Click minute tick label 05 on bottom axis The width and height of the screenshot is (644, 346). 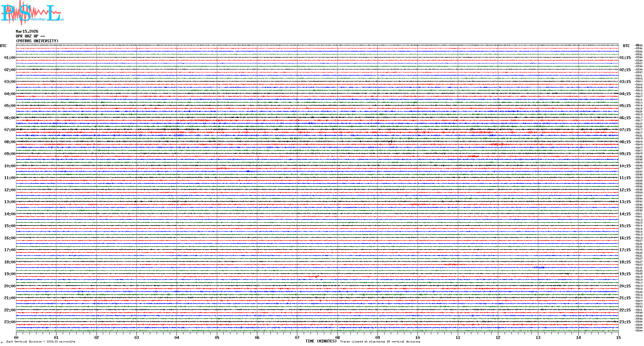(217, 337)
